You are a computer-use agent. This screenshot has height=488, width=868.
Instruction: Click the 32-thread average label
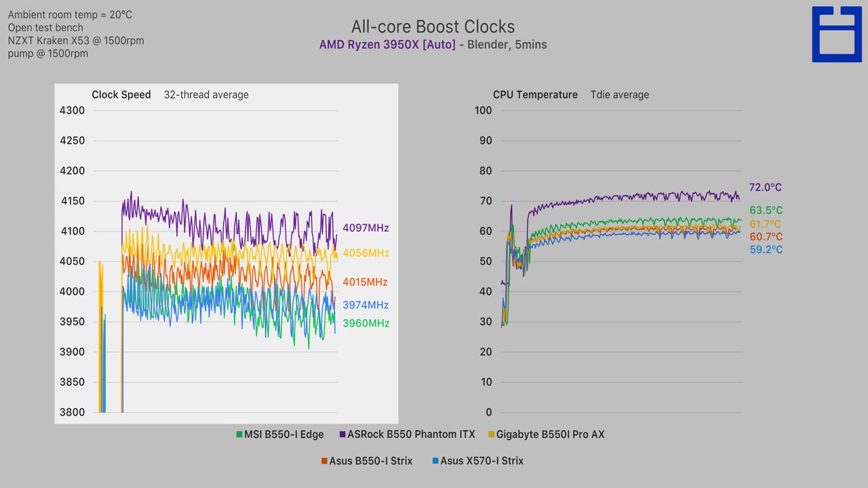[206, 95]
